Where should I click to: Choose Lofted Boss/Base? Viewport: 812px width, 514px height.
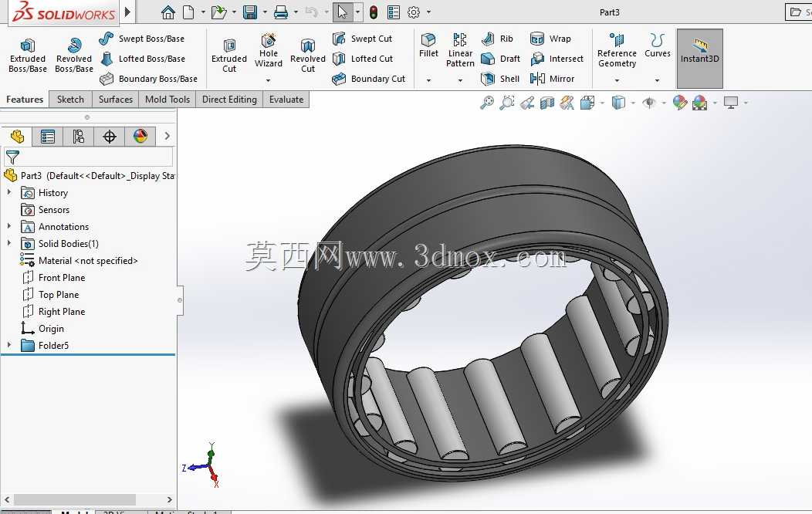click(x=142, y=59)
